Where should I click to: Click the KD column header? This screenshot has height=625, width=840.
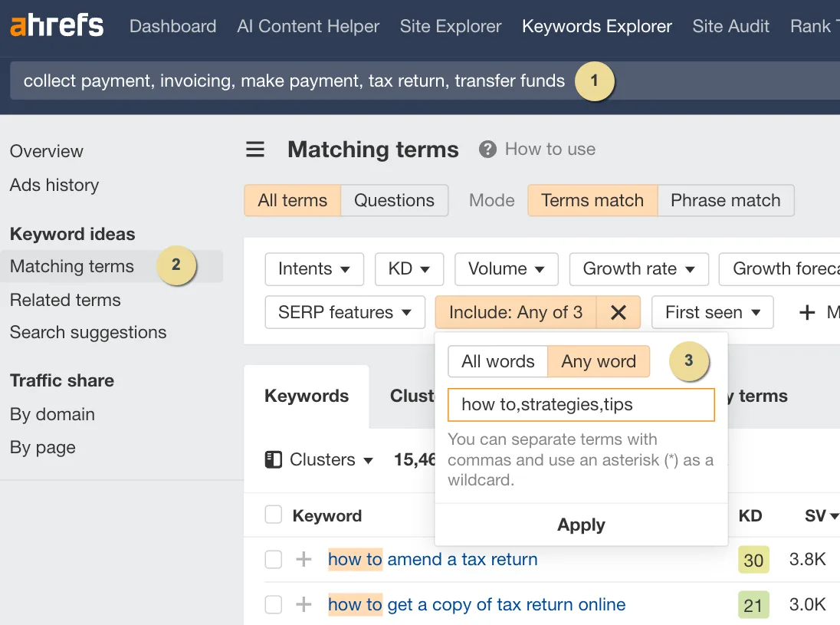tap(750, 515)
